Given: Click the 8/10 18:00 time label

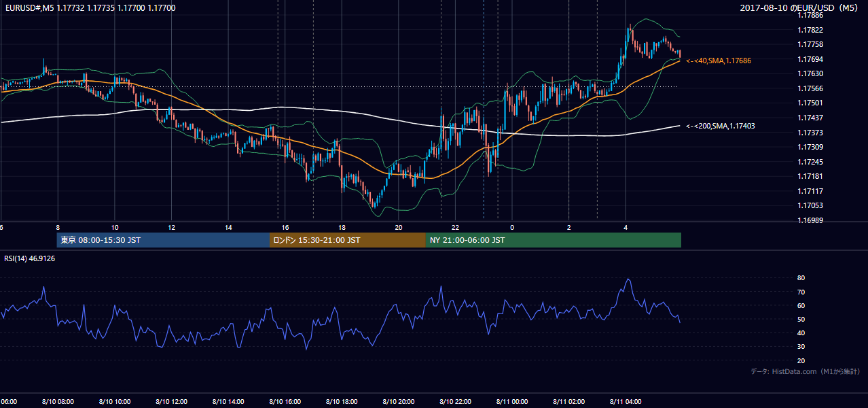Looking at the screenshot, I should pyautogui.click(x=342, y=402).
